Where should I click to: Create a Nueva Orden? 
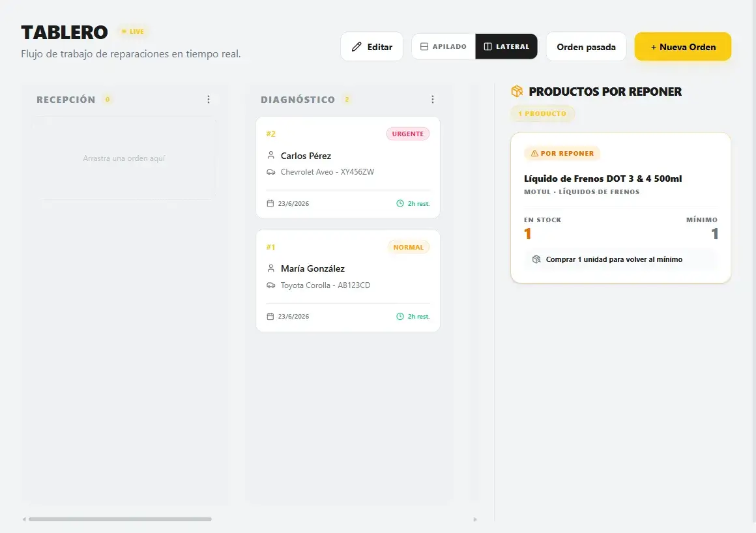coord(683,47)
